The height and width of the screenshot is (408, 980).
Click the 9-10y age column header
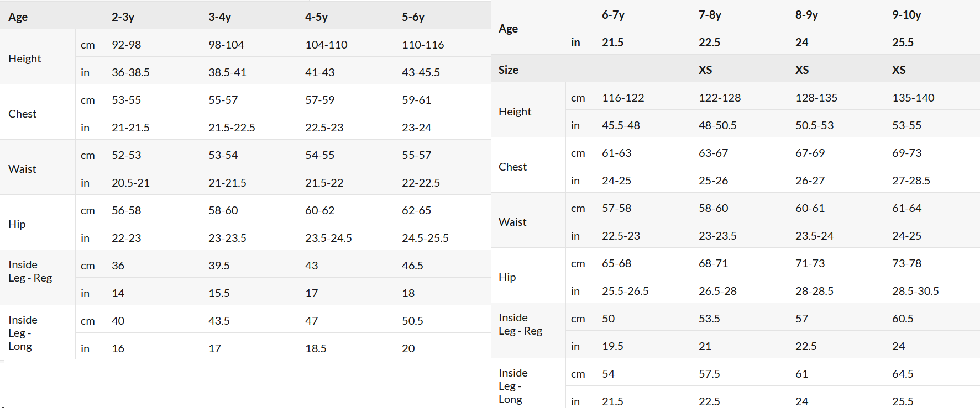click(x=906, y=15)
